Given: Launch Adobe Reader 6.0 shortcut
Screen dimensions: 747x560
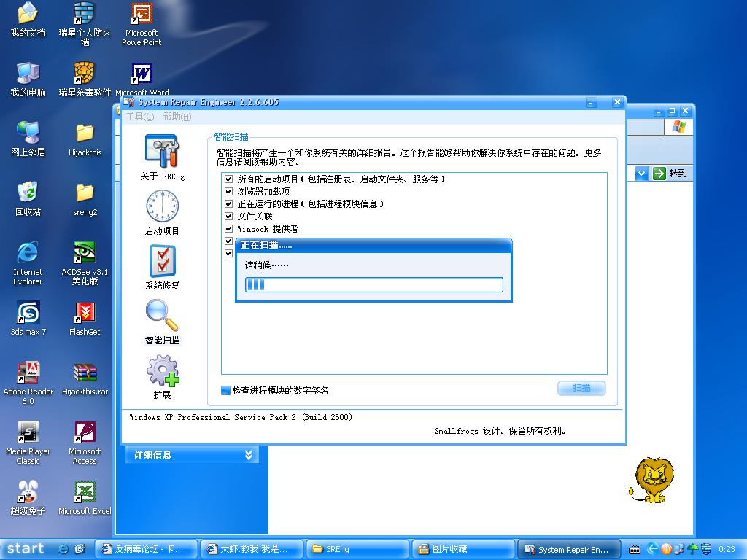Looking at the screenshot, I should click(28, 383).
